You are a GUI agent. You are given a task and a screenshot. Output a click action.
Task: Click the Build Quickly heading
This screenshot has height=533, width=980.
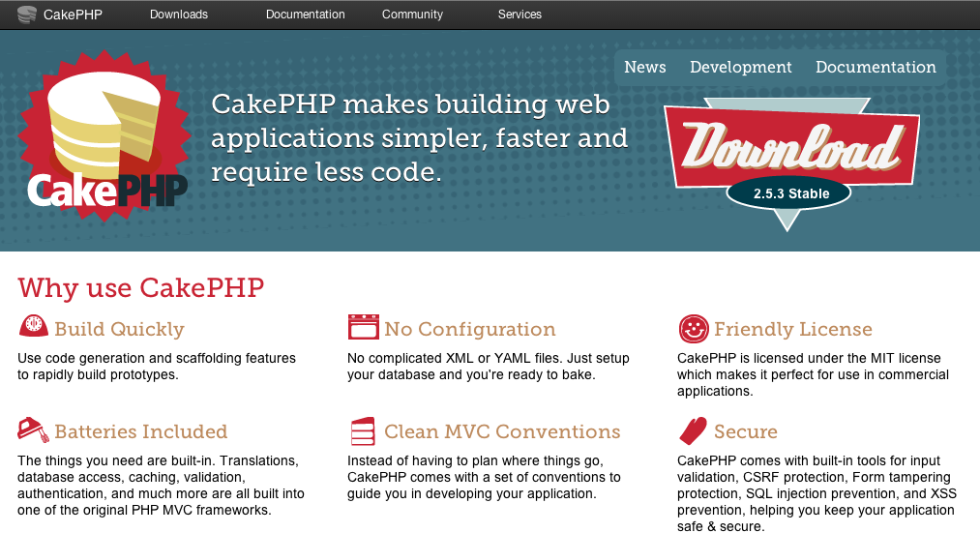pyautogui.click(x=119, y=329)
